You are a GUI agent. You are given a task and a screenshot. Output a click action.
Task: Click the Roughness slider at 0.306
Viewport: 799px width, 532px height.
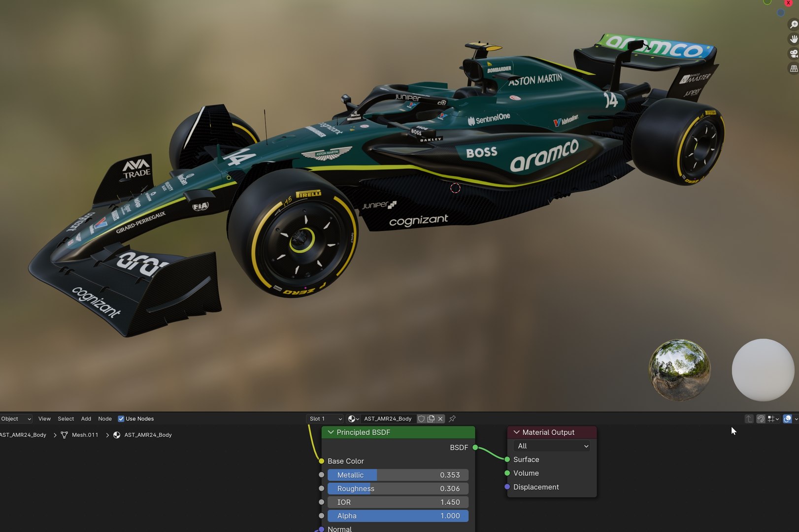pos(398,489)
